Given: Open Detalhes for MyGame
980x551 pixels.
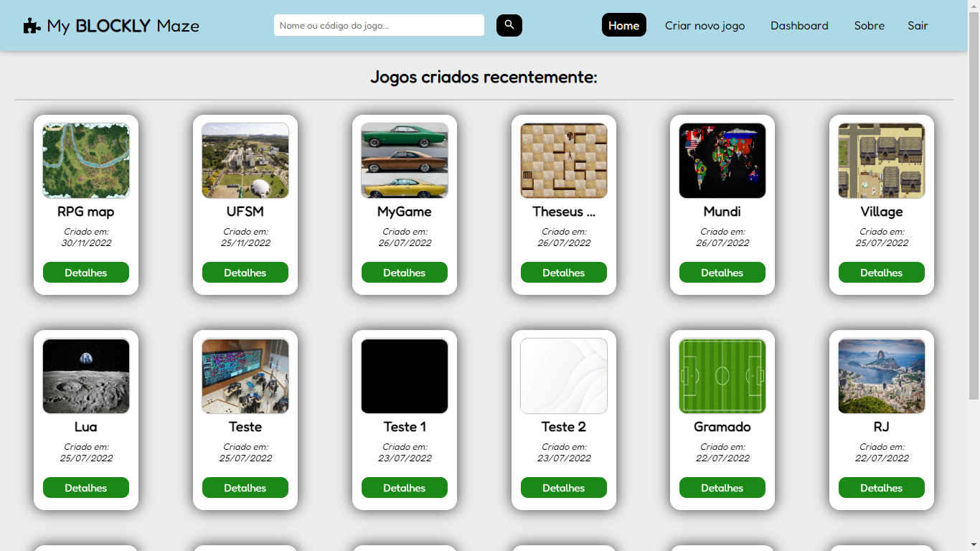Looking at the screenshot, I should (x=405, y=273).
